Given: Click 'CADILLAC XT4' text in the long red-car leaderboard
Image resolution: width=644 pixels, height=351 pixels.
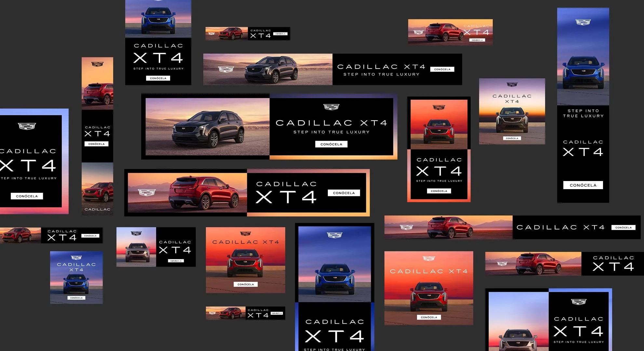Looking at the screenshot, I should 561,227.
